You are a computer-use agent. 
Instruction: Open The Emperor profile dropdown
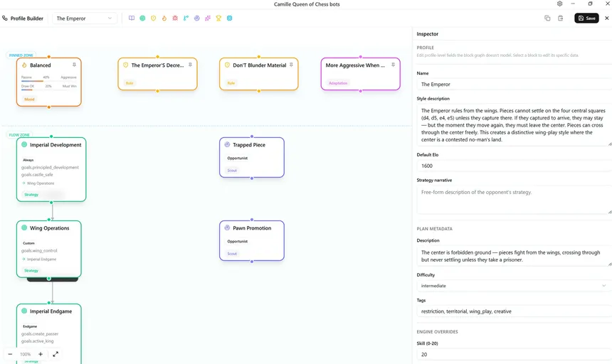84,18
